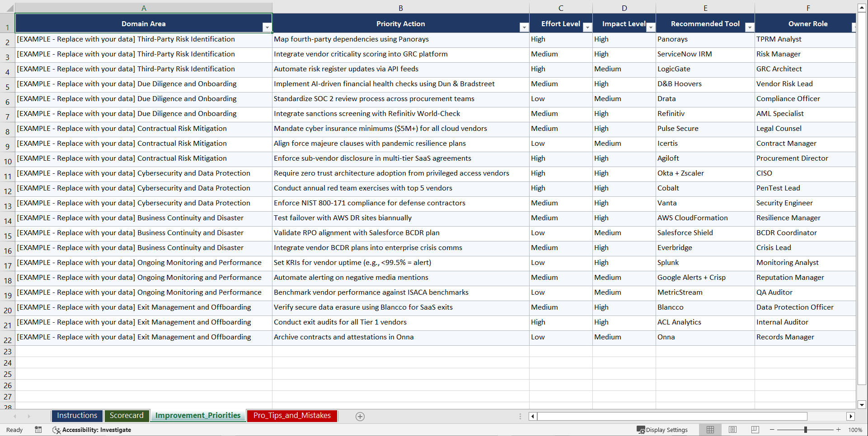This screenshot has height=436, width=868.
Task: Add a new worksheet
Action: [x=360, y=416]
